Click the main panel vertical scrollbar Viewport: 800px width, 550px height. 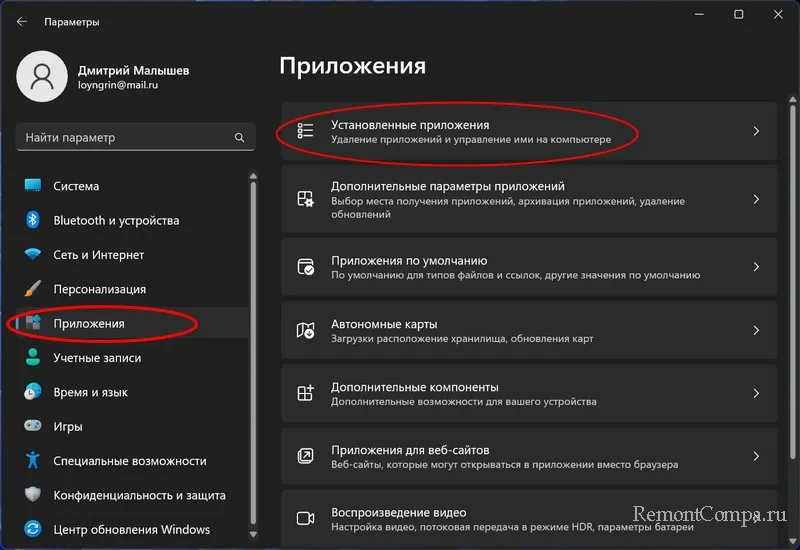pyautogui.click(x=792, y=281)
